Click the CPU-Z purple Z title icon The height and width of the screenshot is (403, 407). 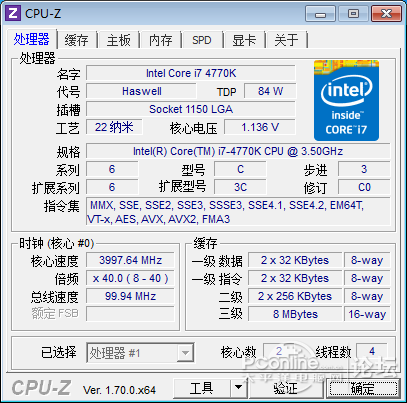point(13,13)
